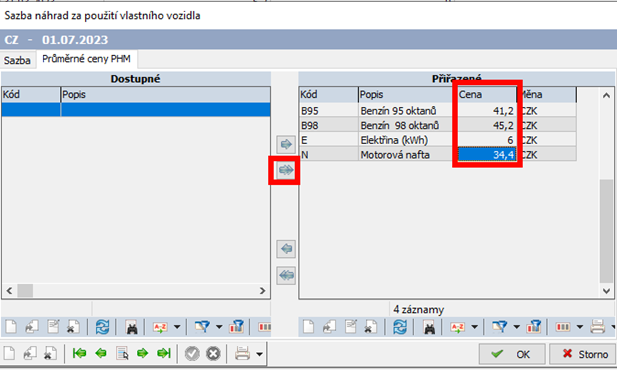Go to the last record green arrow
Viewport: 617px width, 370px height.
pos(164,353)
